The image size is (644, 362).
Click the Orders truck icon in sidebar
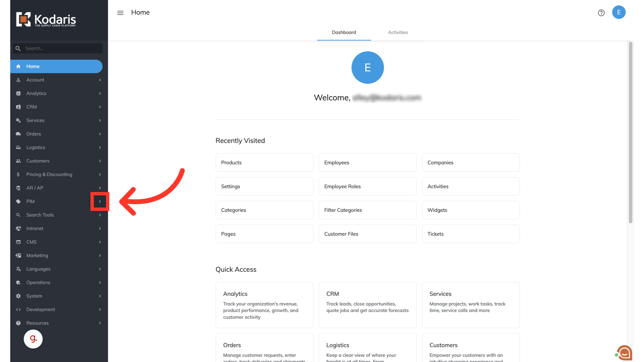tap(18, 134)
